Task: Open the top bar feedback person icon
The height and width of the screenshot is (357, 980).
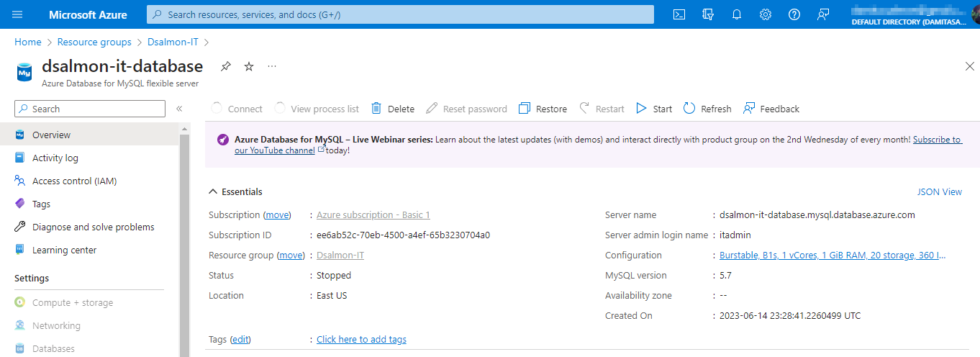Action: click(823, 14)
